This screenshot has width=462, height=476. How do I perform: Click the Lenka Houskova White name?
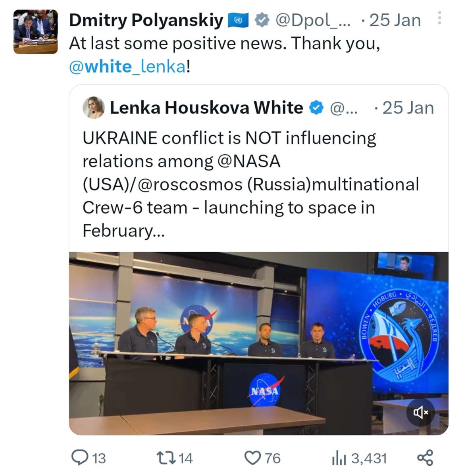(x=206, y=108)
